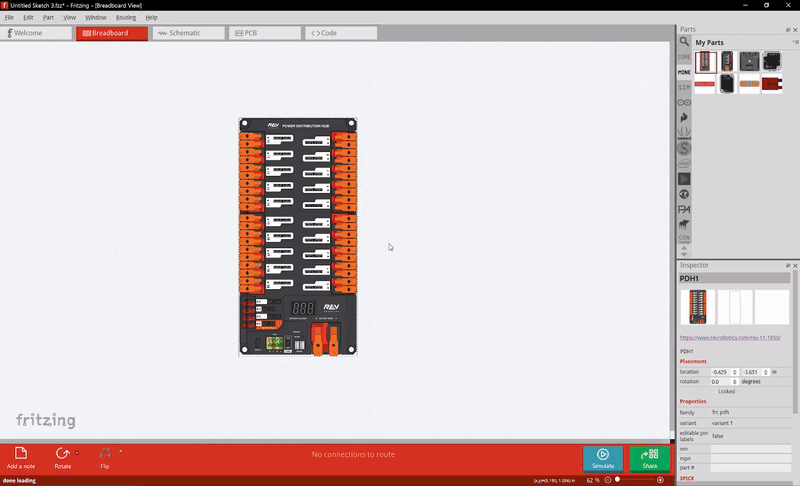The height and width of the screenshot is (486, 800).
Task: Switch to the Code tab
Action: coord(341,33)
